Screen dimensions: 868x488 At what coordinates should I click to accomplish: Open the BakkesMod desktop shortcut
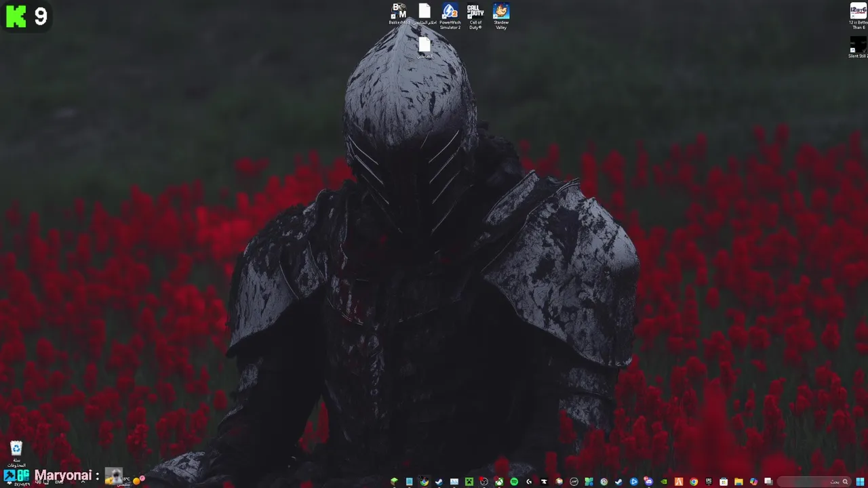399,15
